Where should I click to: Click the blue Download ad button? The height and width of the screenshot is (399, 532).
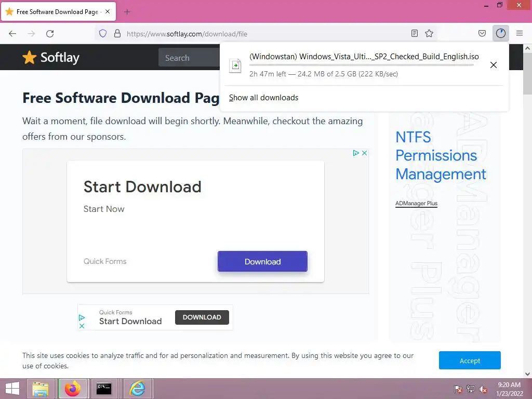click(262, 261)
